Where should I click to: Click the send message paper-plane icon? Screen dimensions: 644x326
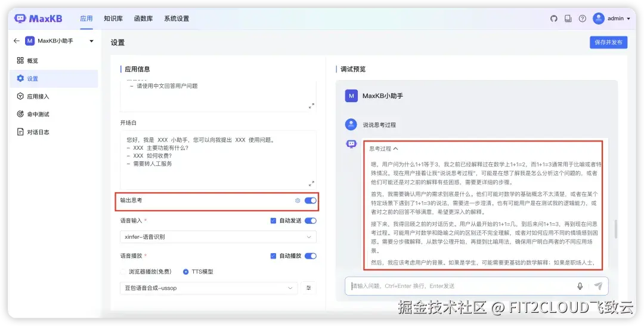pos(598,286)
